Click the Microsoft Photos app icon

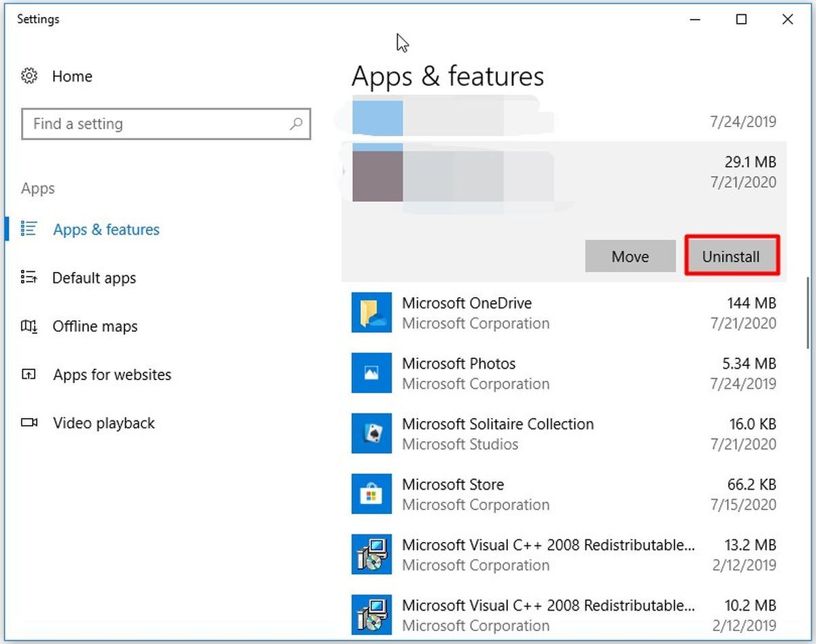coord(371,373)
